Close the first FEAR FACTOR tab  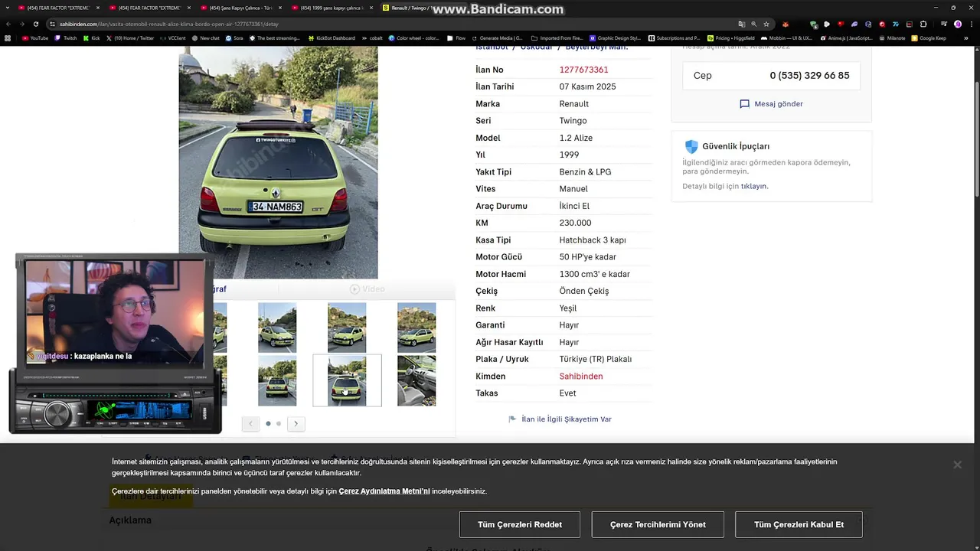click(x=98, y=8)
